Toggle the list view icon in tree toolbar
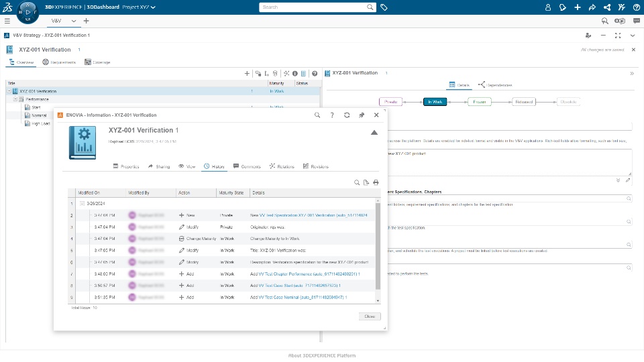The image size is (644, 362). (x=303, y=74)
